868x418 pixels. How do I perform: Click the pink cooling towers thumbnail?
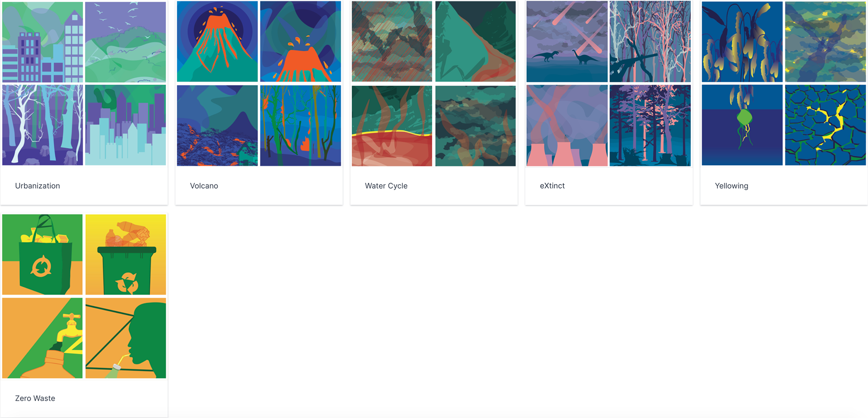[567, 125]
